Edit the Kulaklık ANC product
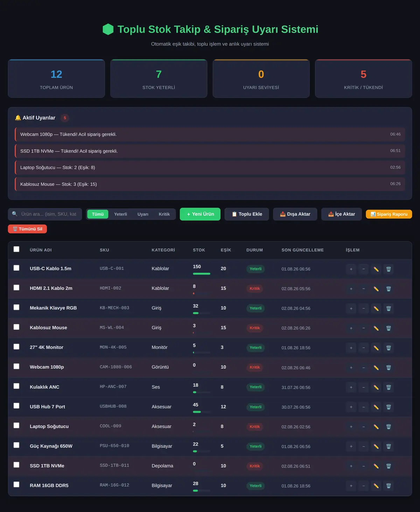Screen dimensions: 420x512 coord(376,387)
